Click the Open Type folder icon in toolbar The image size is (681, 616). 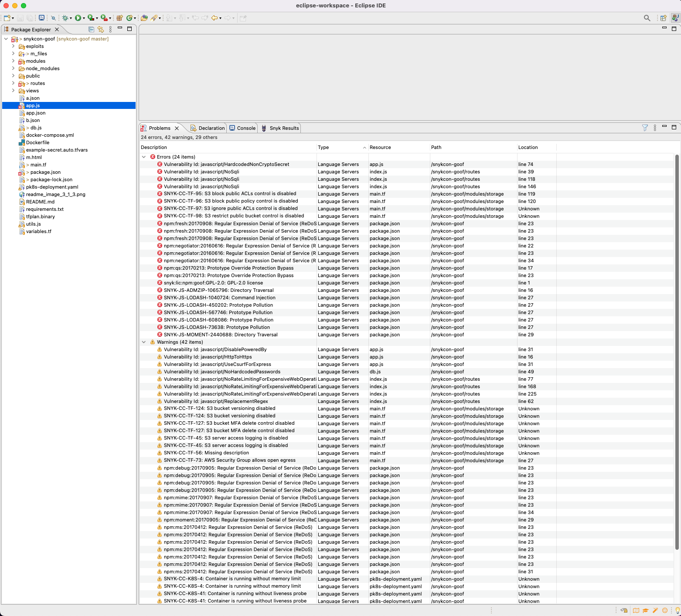(144, 18)
